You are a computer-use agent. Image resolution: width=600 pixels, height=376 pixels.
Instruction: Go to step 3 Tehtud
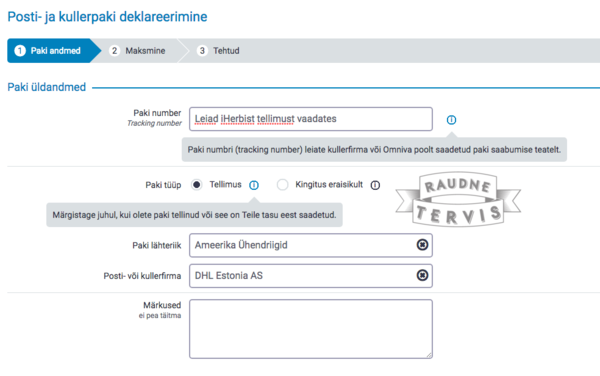[218, 50]
